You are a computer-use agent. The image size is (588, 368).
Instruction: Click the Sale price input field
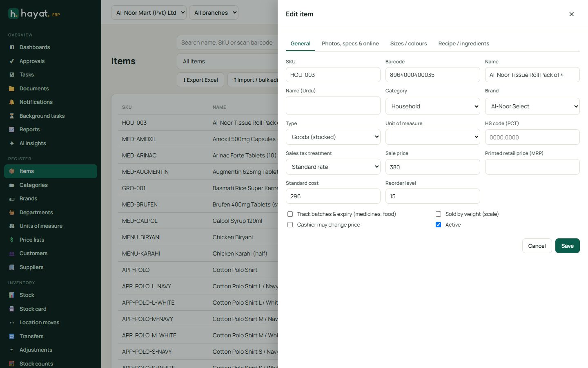tap(433, 167)
